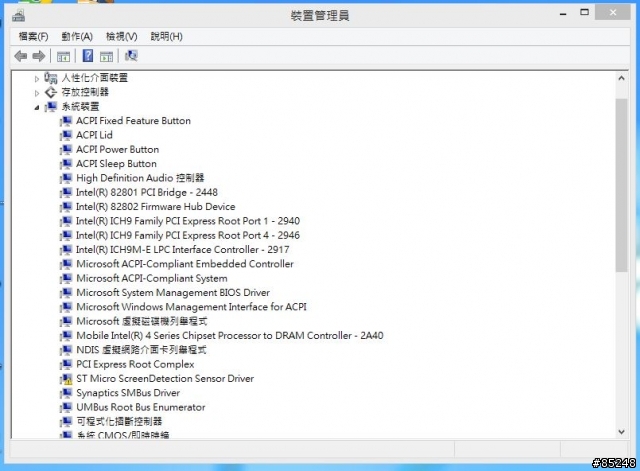The height and width of the screenshot is (471, 640).
Task: Select Microsoft ACPI-Compliant Embedded Controller
Action: [x=185, y=264]
